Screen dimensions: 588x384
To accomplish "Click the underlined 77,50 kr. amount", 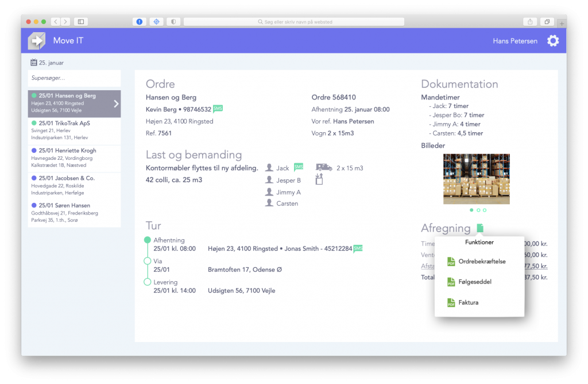I will point(536,266).
